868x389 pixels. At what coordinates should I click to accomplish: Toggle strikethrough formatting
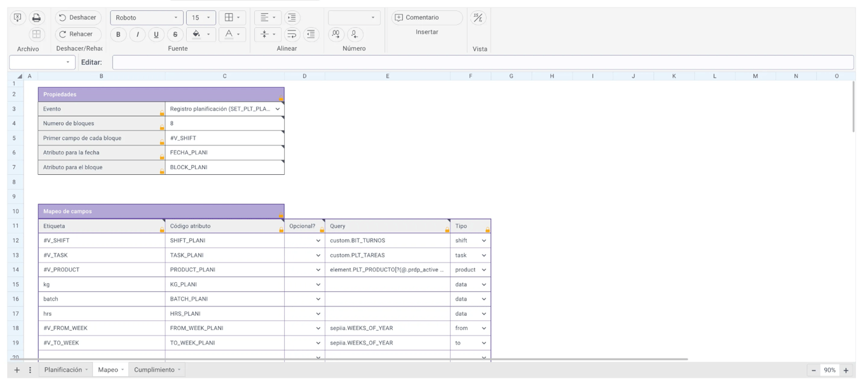175,34
